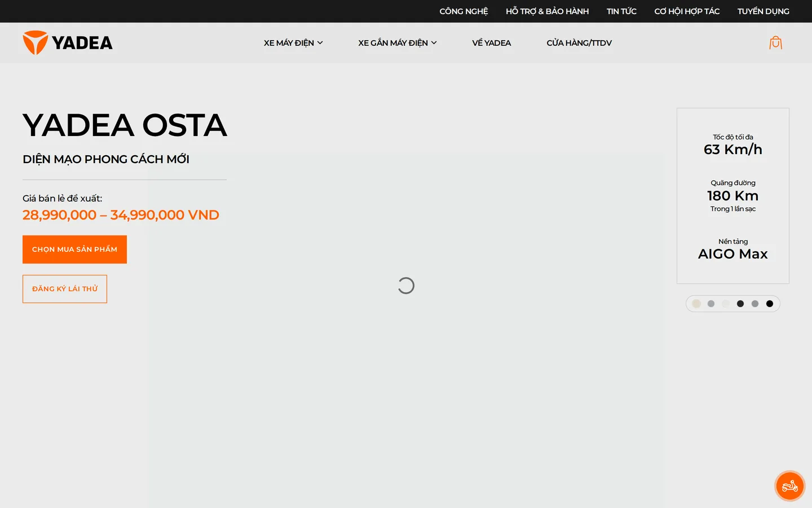
Task: Go to TUYỂN DỤNG
Action: [x=764, y=11]
